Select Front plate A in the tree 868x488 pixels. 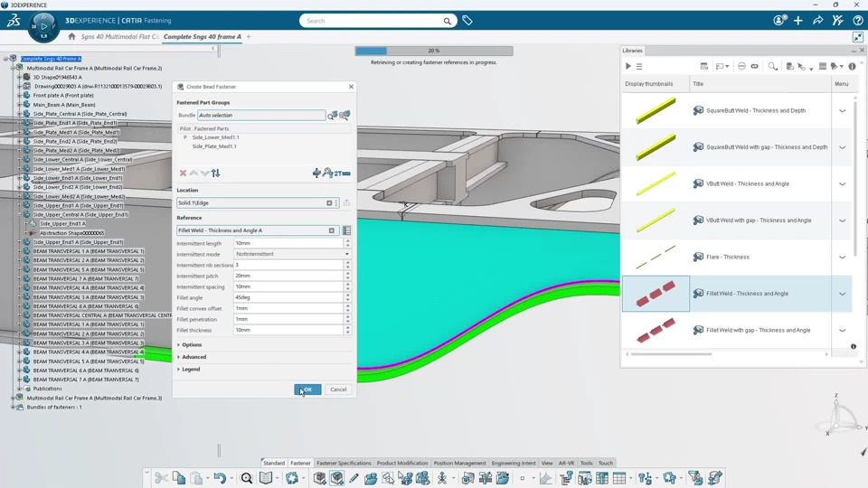point(63,95)
